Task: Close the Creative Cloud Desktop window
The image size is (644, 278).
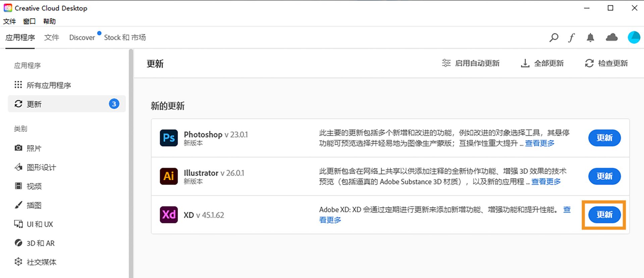Action: pyautogui.click(x=634, y=8)
